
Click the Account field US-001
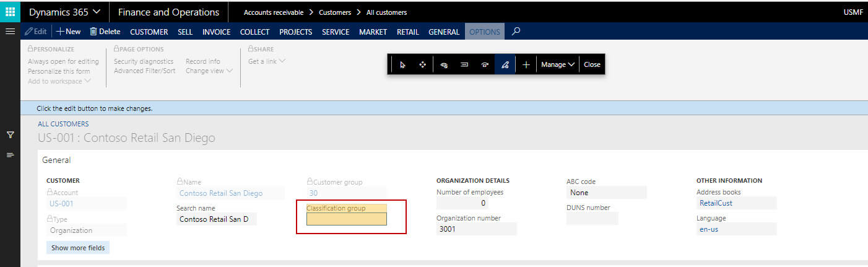[x=86, y=203]
